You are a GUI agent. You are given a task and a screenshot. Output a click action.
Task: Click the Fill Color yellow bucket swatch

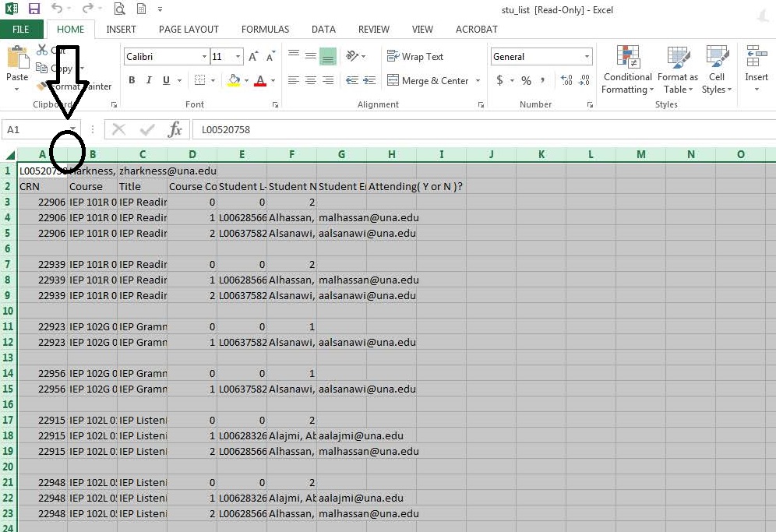click(x=233, y=80)
